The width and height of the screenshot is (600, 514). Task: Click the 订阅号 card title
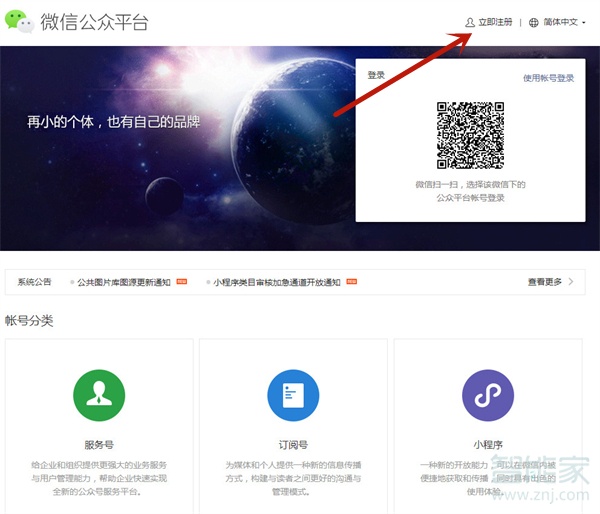click(293, 445)
